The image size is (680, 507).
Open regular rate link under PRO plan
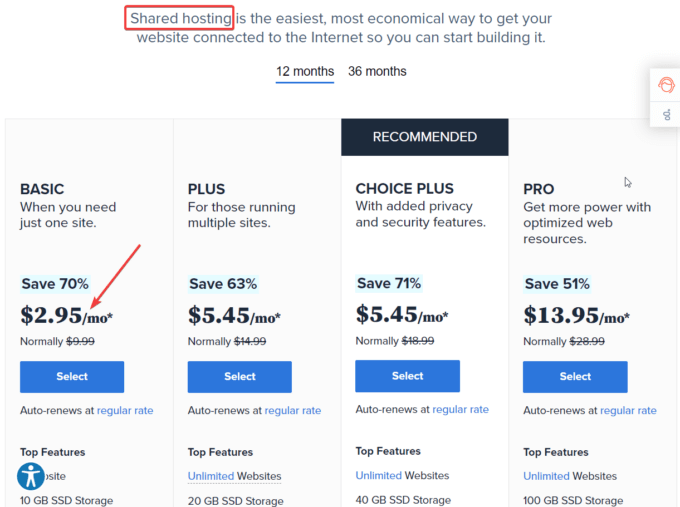coord(628,410)
